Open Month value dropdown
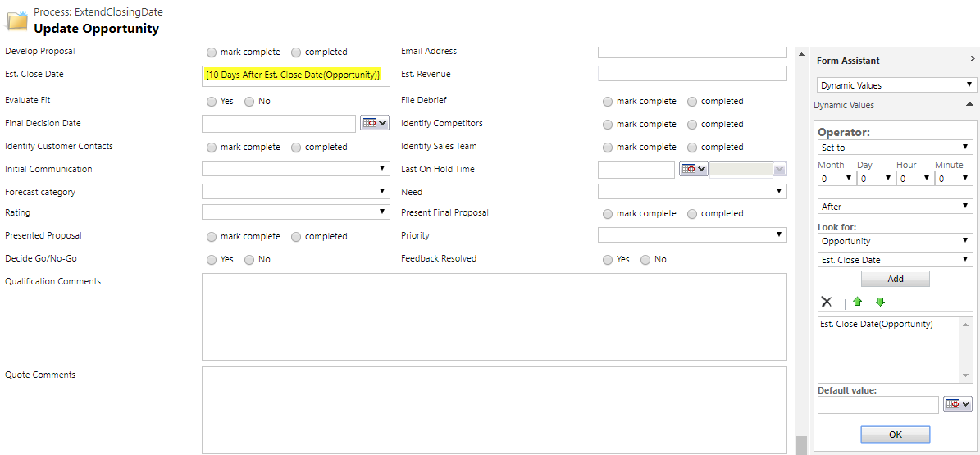The height and width of the screenshot is (455, 980). coord(836,178)
